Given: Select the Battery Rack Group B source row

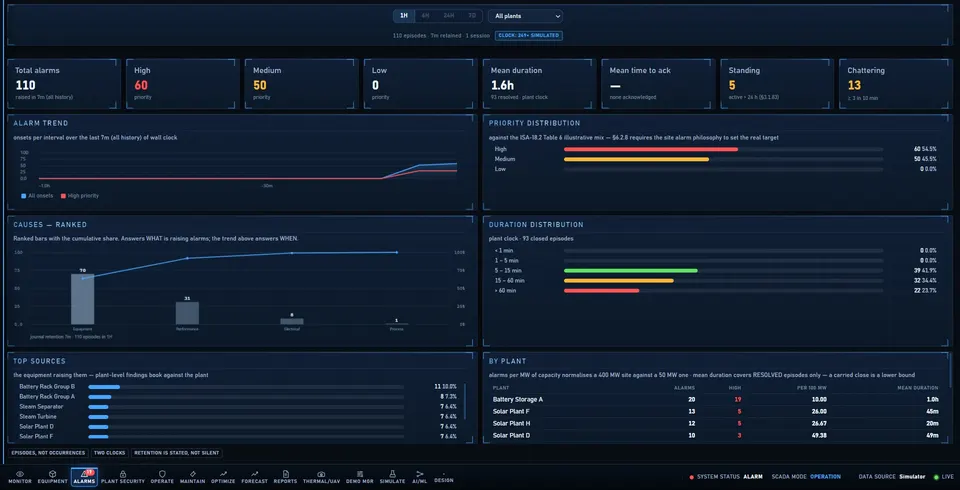Looking at the screenshot, I should pos(238,386).
